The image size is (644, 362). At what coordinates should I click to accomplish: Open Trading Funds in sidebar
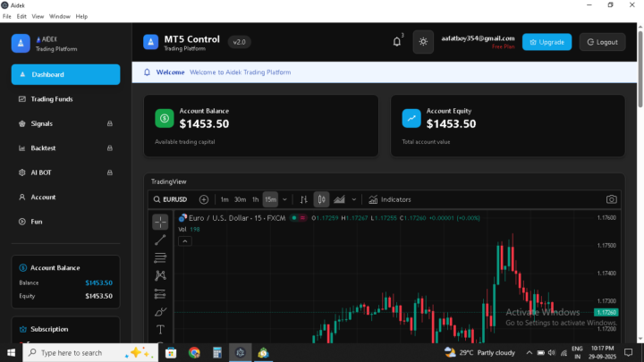tap(65, 99)
